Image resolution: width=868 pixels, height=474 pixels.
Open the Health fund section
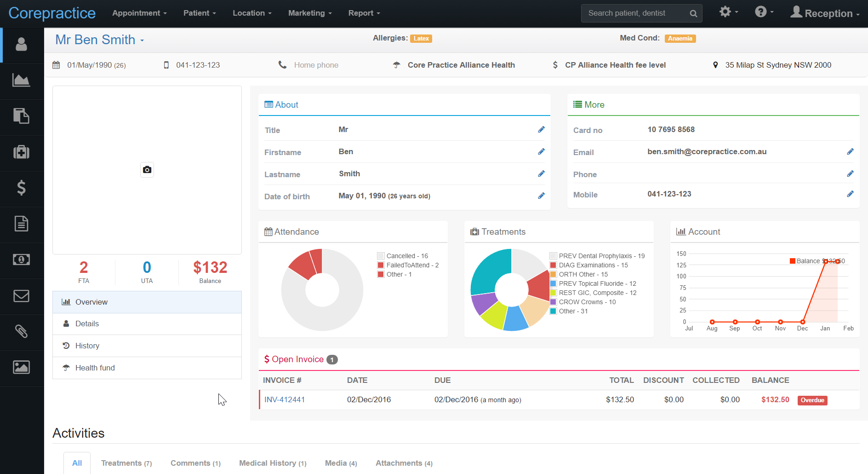tap(95, 367)
